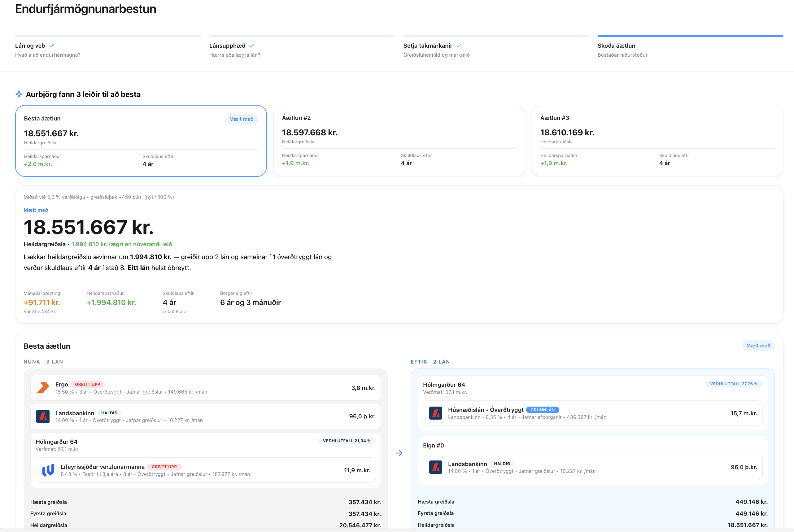Click the +1.994.810 kr. Heildarsparnaður value

111,302
